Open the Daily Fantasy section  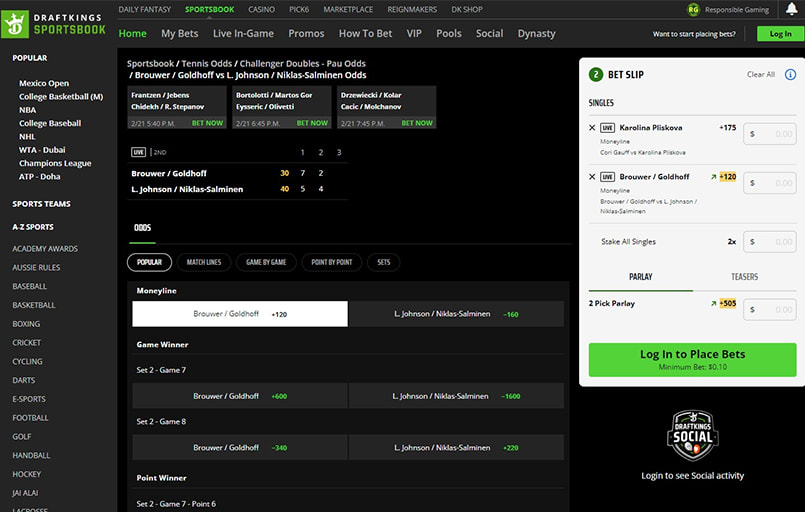pyautogui.click(x=144, y=9)
